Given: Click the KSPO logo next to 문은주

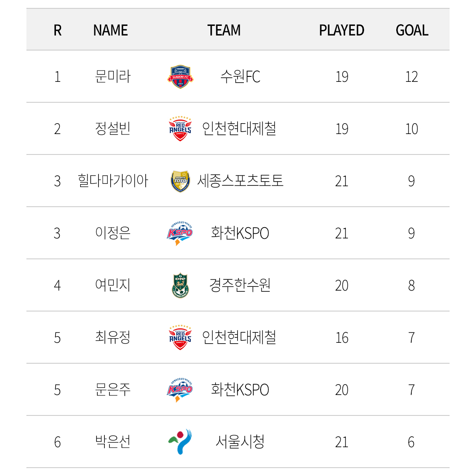Looking at the screenshot, I should click(180, 390).
